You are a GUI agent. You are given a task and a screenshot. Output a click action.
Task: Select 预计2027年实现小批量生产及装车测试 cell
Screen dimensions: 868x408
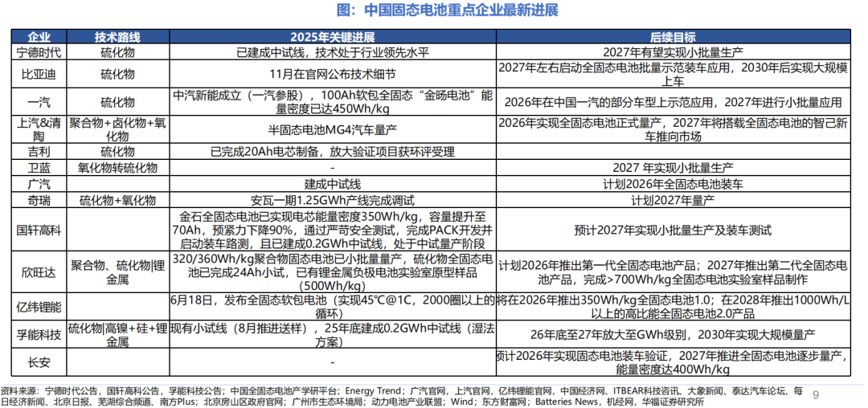pos(673,230)
